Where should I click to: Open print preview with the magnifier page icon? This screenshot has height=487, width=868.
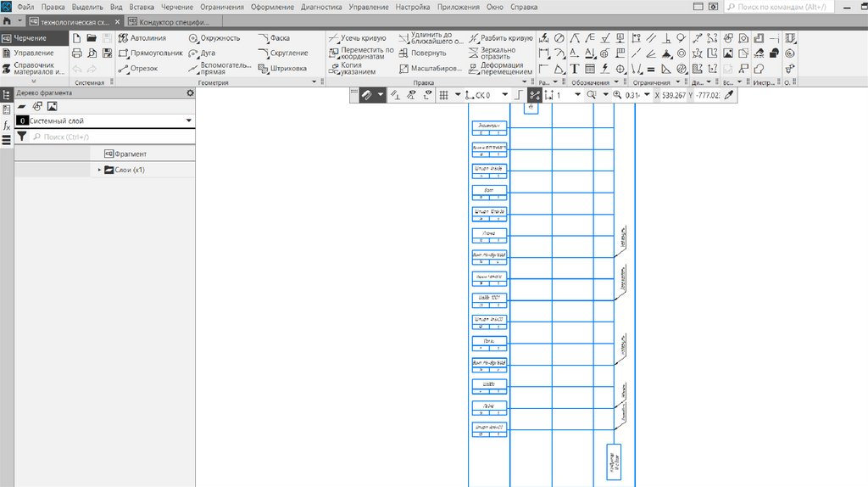pos(92,53)
